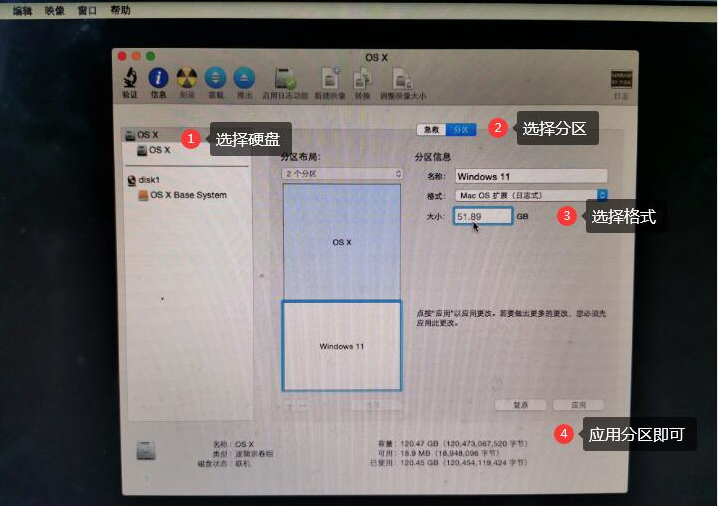Expand the partition layout (2 个分区) dropdown
The image size is (718, 506).
point(343,174)
